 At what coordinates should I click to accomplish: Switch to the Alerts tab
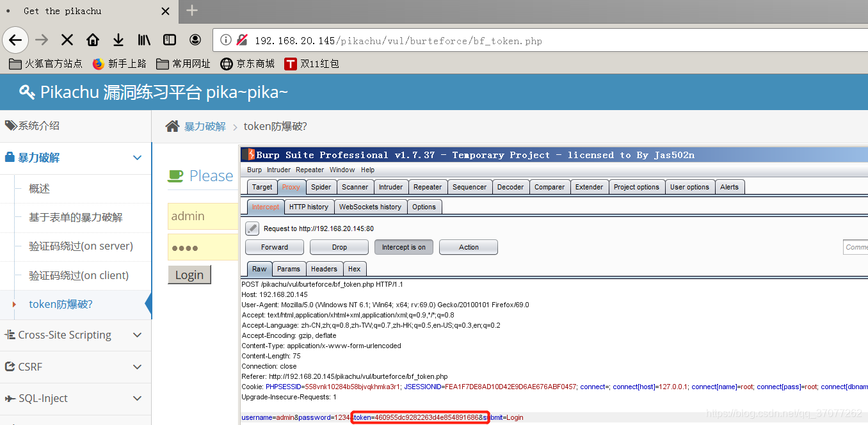729,187
